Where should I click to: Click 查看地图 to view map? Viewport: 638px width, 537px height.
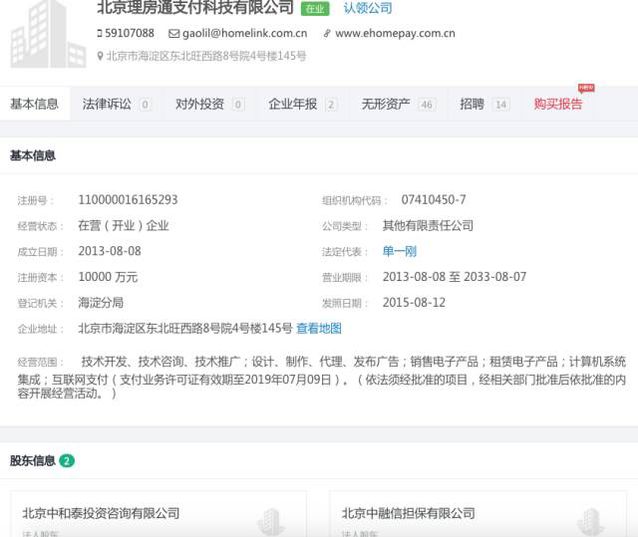(319, 328)
